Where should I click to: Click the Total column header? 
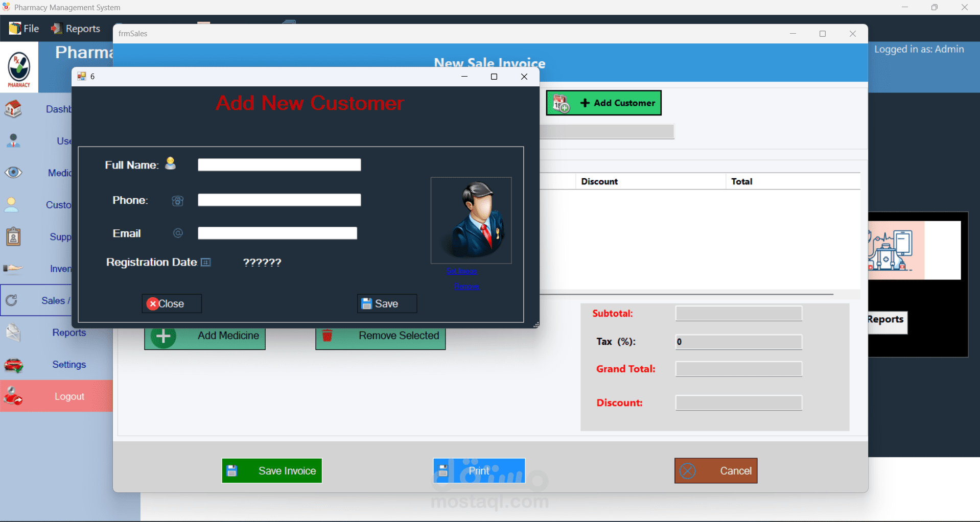[x=793, y=181]
